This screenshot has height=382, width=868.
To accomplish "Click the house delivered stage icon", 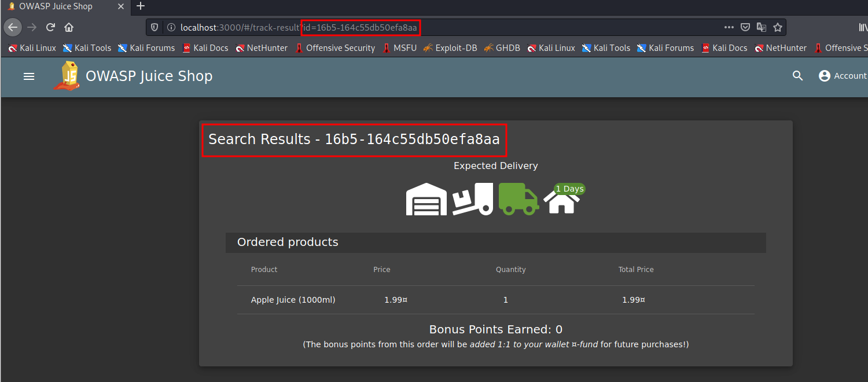I will [x=561, y=201].
